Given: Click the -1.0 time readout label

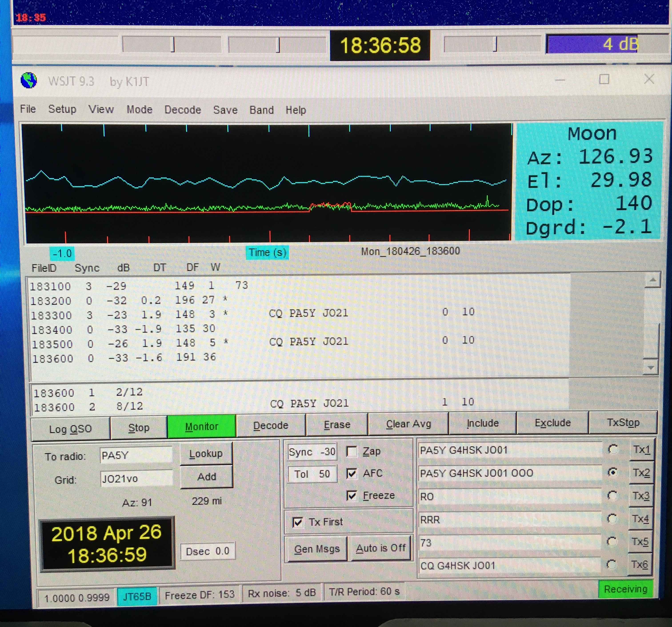Looking at the screenshot, I should pyautogui.click(x=62, y=253).
